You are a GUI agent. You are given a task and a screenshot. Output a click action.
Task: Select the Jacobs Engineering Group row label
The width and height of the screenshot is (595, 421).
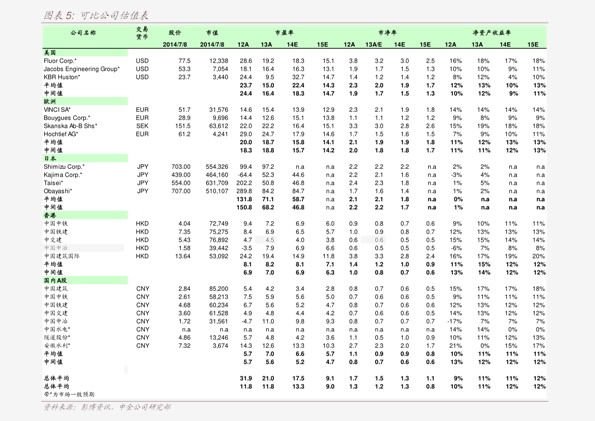[82, 69]
